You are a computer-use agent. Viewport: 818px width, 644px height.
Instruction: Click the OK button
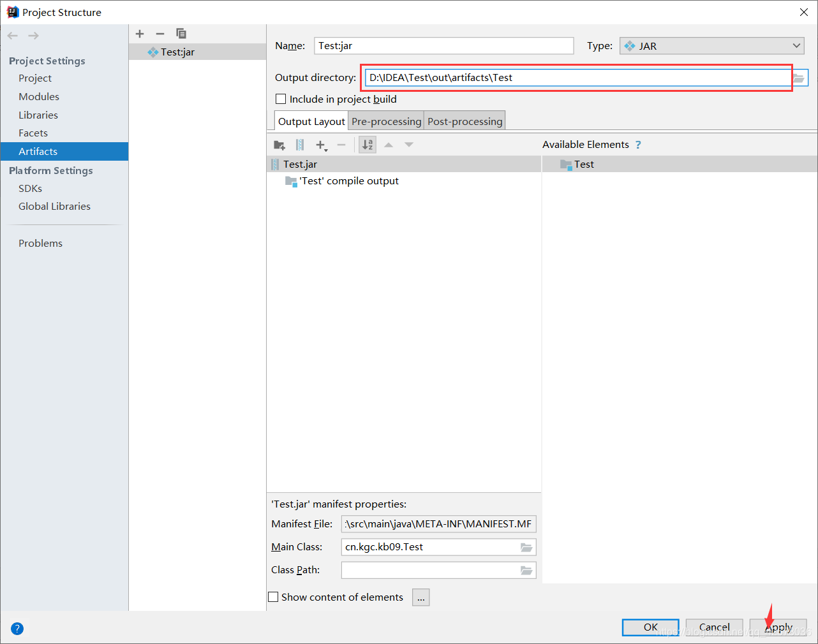click(650, 627)
